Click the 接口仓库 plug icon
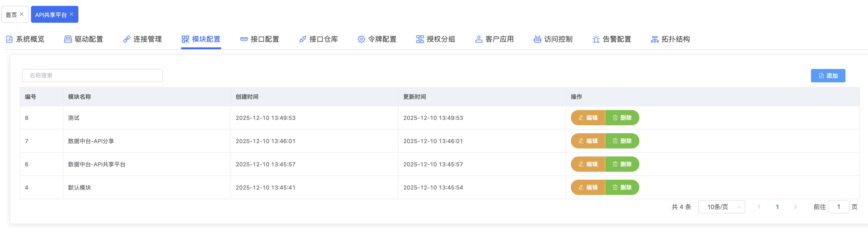The width and height of the screenshot is (868, 236). 303,39
